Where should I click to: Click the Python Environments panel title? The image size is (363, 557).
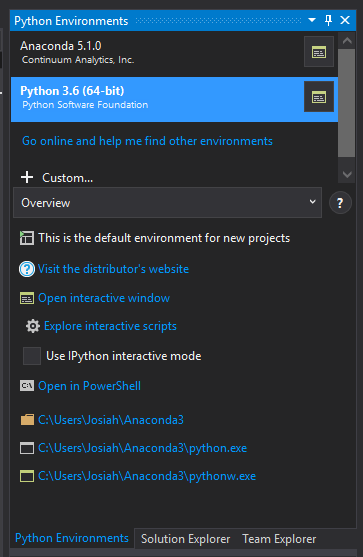pyautogui.click(x=71, y=21)
